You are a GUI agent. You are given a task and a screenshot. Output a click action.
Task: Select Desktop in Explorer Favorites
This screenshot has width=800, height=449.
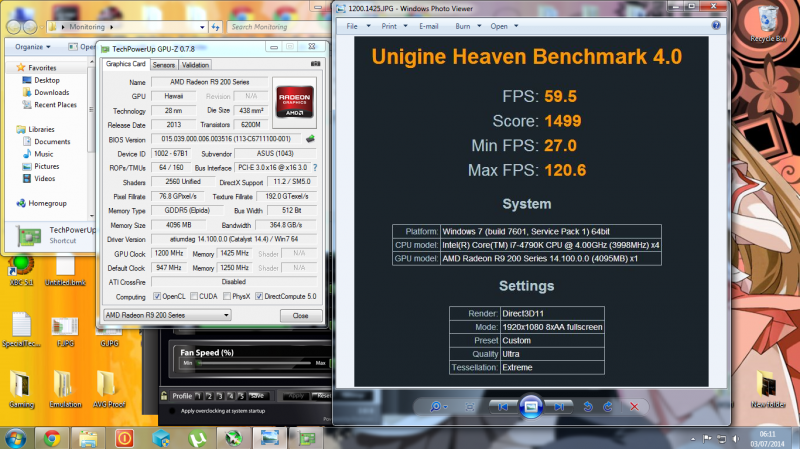tap(41, 80)
